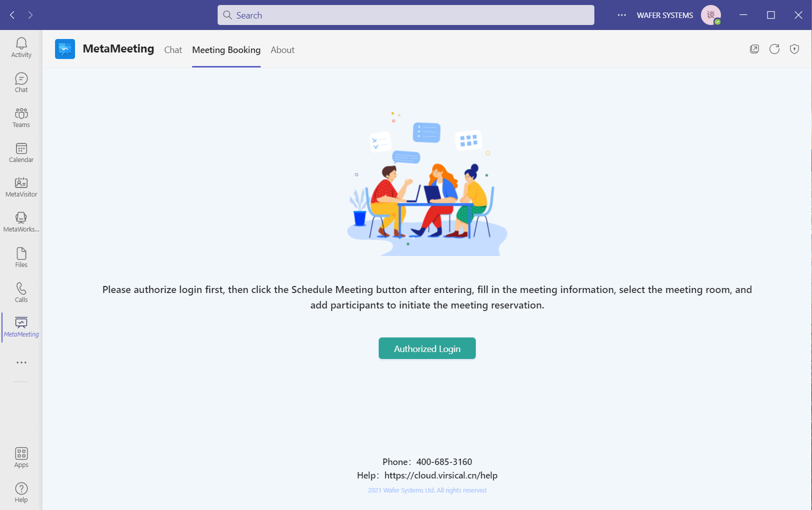The image size is (812, 510).
Task: Click the phone number 400-685-3160
Action: pyautogui.click(x=444, y=462)
